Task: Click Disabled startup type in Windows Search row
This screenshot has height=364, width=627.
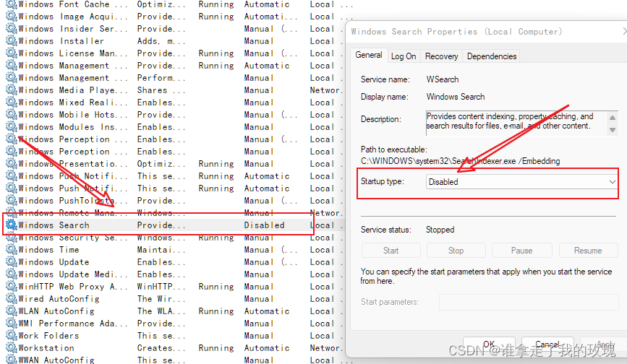Action: point(264,225)
